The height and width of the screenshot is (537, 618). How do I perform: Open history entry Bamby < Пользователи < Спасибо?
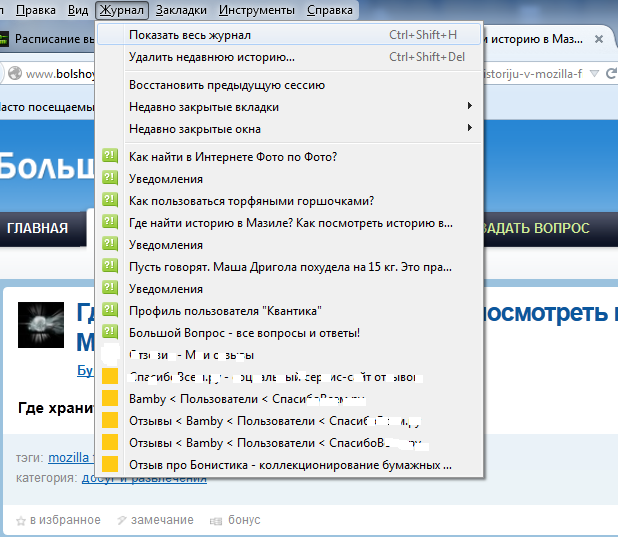289,399
